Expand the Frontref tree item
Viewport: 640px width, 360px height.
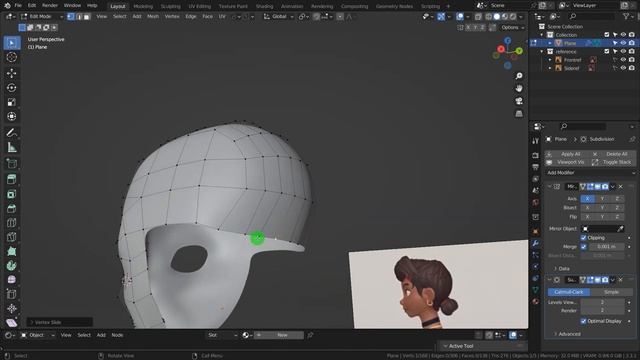coord(550,60)
